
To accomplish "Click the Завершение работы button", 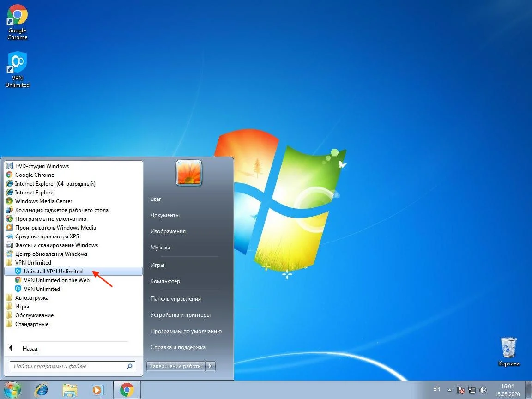I will pyautogui.click(x=175, y=366).
